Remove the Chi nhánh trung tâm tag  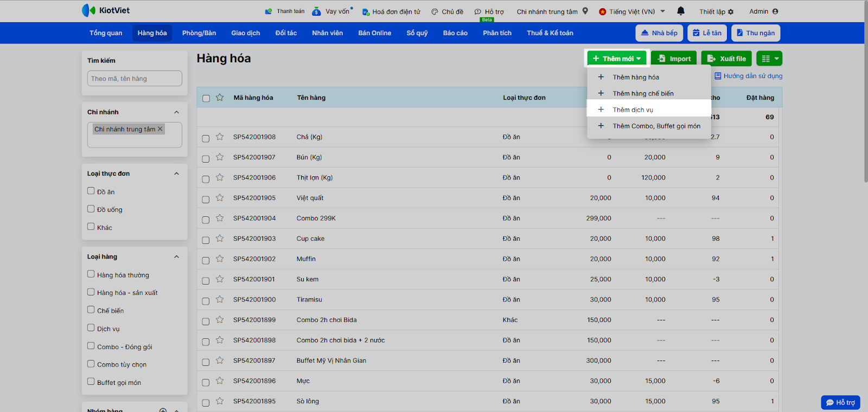[x=160, y=129]
